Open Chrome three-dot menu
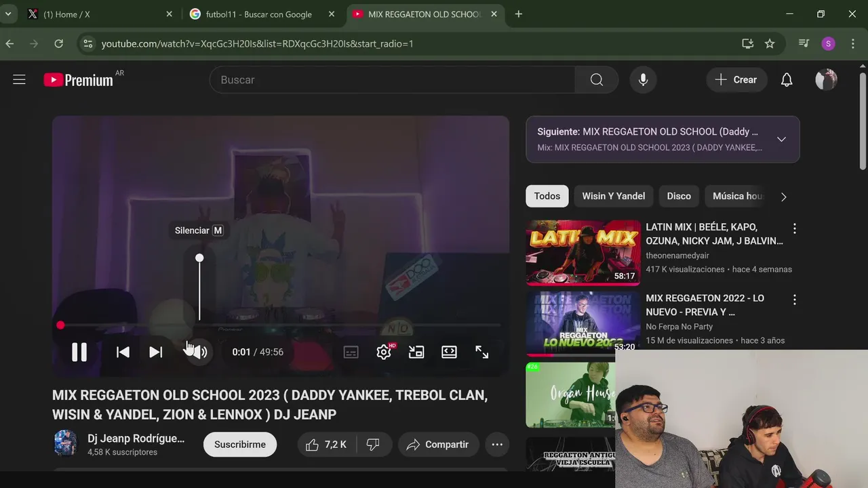This screenshot has height=488, width=868. [x=852, y=43]
